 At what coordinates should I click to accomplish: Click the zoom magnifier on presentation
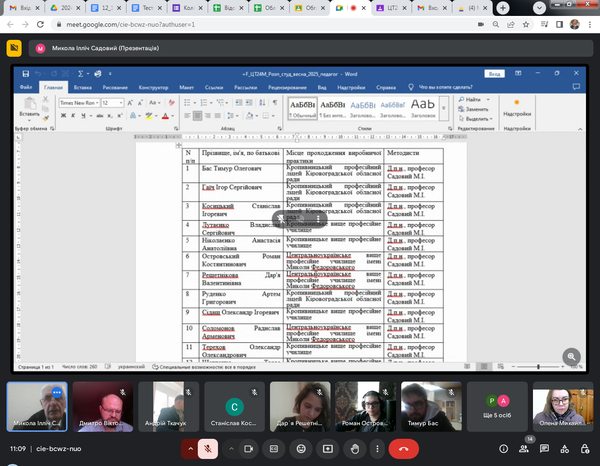[x=572, y=355]
